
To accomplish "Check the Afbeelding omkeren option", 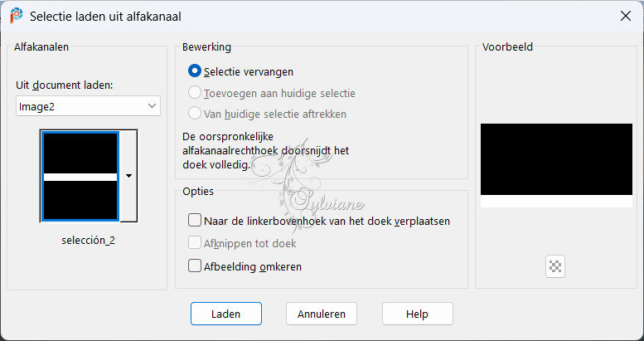I will [245, 266].
